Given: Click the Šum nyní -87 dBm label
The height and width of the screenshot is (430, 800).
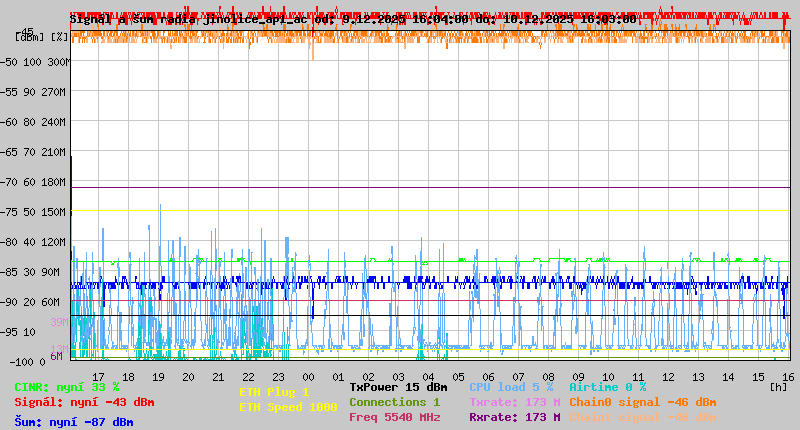Looking at the screenshot, I should tap(73, 422).
